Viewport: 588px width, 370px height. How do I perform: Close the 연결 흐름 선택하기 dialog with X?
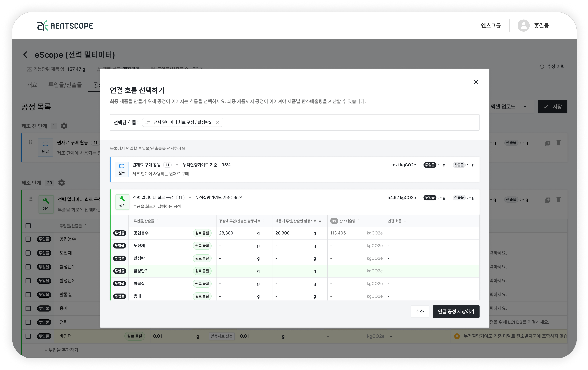point(475,82)
